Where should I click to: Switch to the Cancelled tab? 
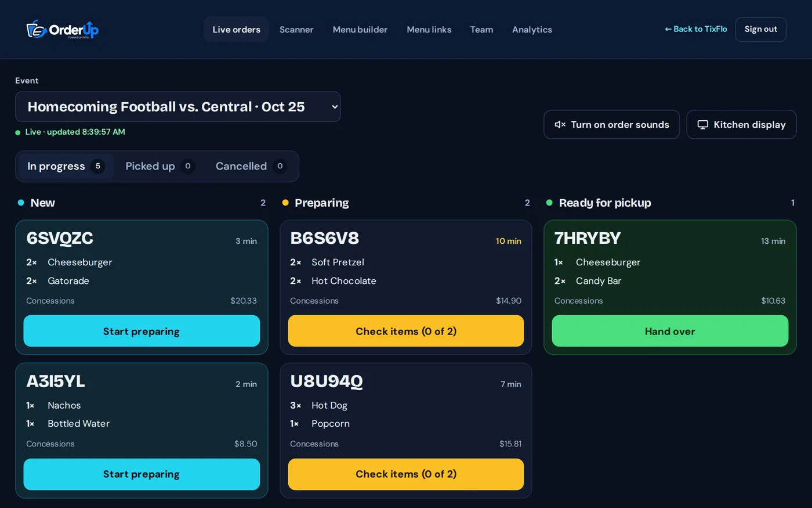251,167
